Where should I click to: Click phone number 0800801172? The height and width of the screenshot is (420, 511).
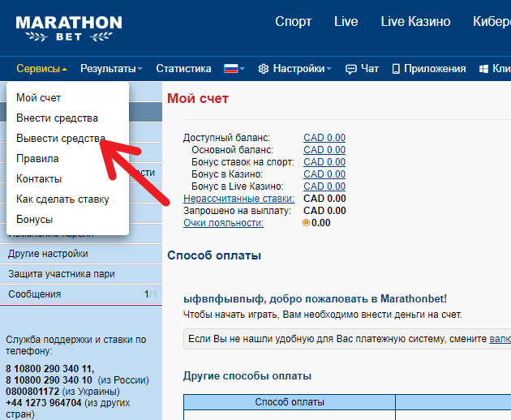coord(32,392)
